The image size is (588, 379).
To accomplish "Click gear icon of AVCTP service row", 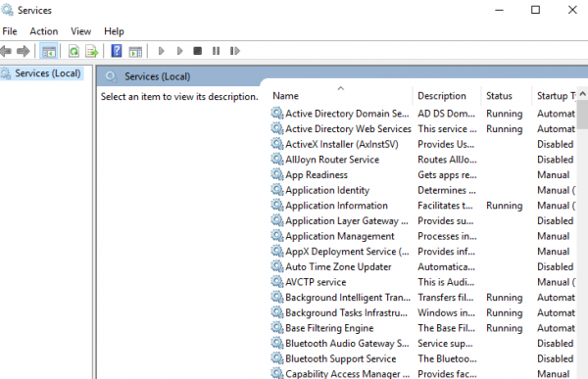I will pos(277,282).
